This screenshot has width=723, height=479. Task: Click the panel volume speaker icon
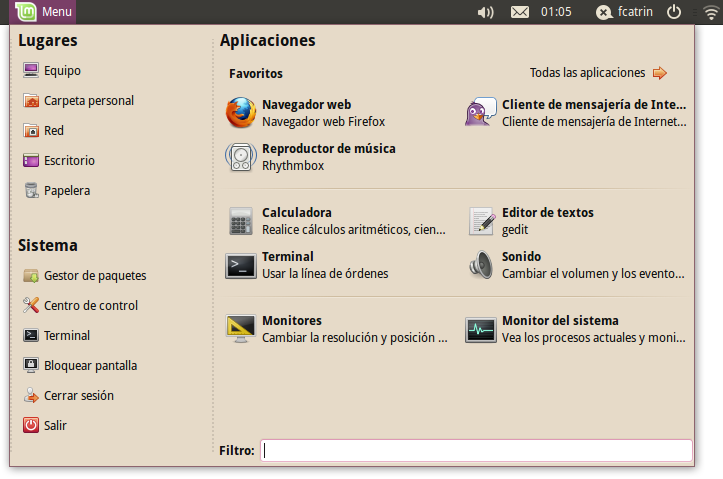pos(485,12)
